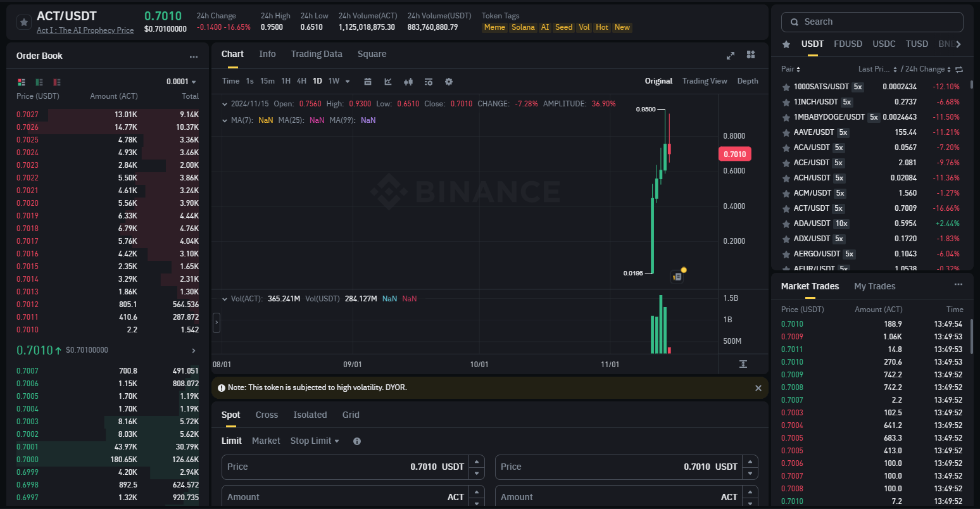Favorite the AAVE/USDT pair star
This screenshot has width=980, height=509.
[786, 132]
